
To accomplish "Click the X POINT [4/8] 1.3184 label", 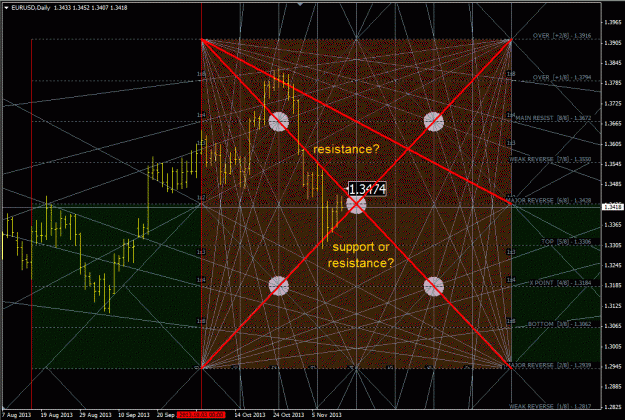I will [x=560, y=283].
